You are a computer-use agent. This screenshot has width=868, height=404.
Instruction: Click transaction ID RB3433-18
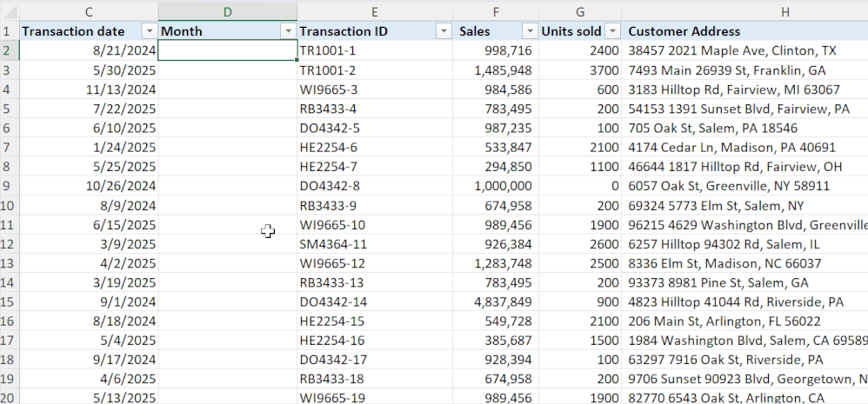[x=375, y=380]
